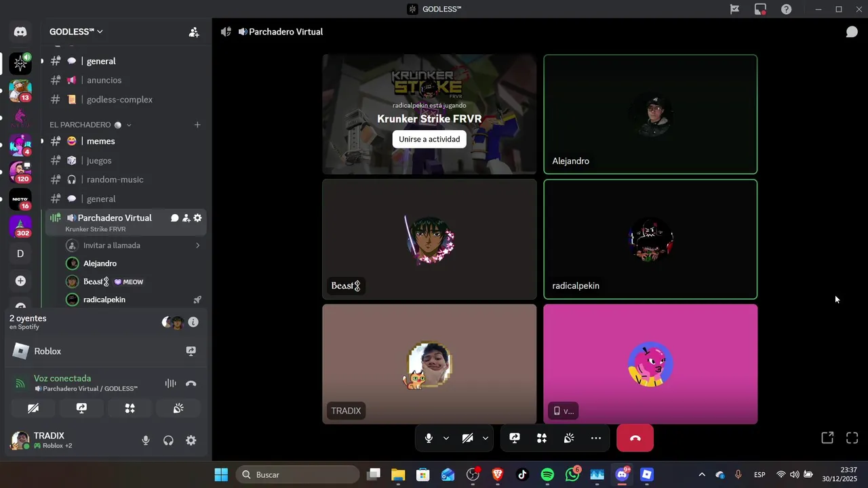This screenshot has width=868, height=488.
Task: Enter full screen call view
Action: [x=852, y=438]
